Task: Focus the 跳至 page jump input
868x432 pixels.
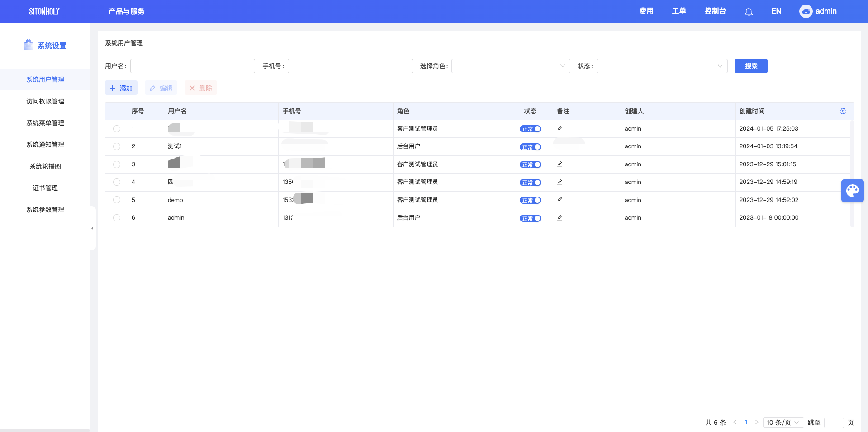Action: pyautogui.click(x=834, y=423)
